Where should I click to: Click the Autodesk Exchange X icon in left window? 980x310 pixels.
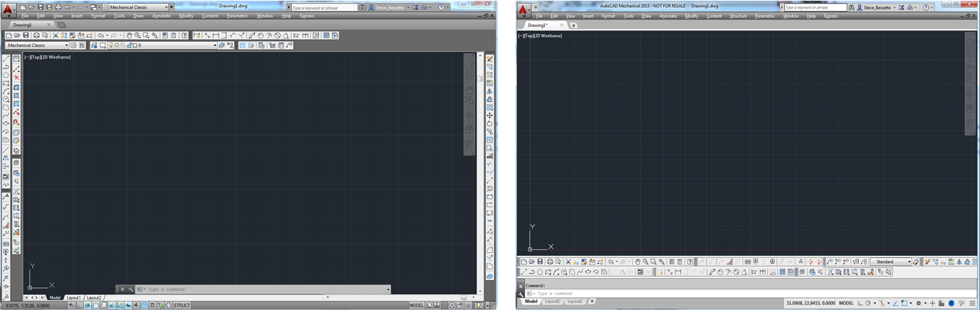[x=415, y=7]
